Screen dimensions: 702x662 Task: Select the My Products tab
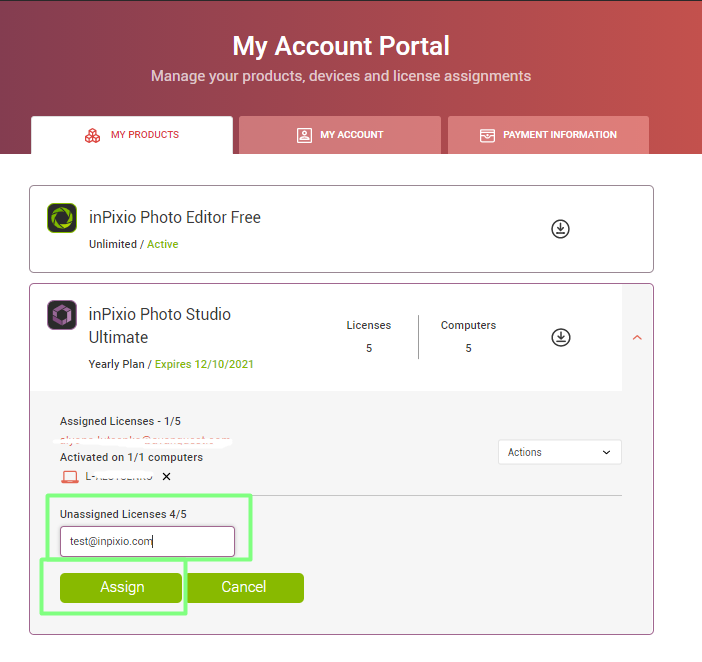tap(132, 135)
